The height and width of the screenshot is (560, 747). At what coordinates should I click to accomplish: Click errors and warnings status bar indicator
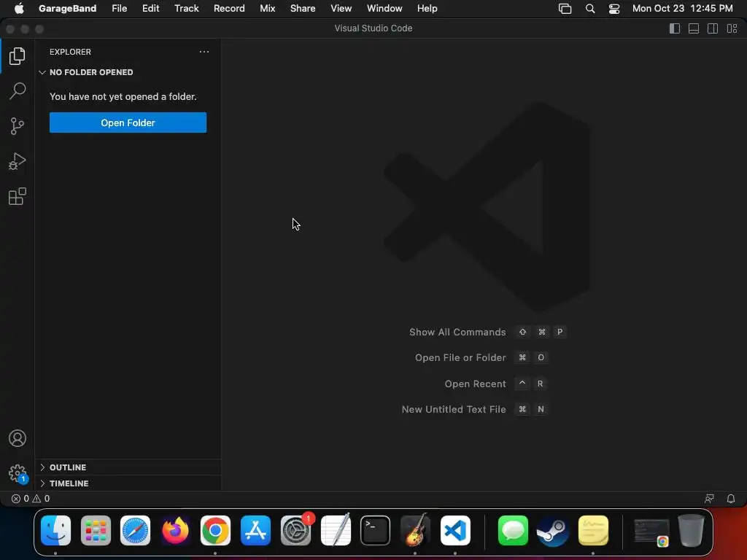point(31,499)
